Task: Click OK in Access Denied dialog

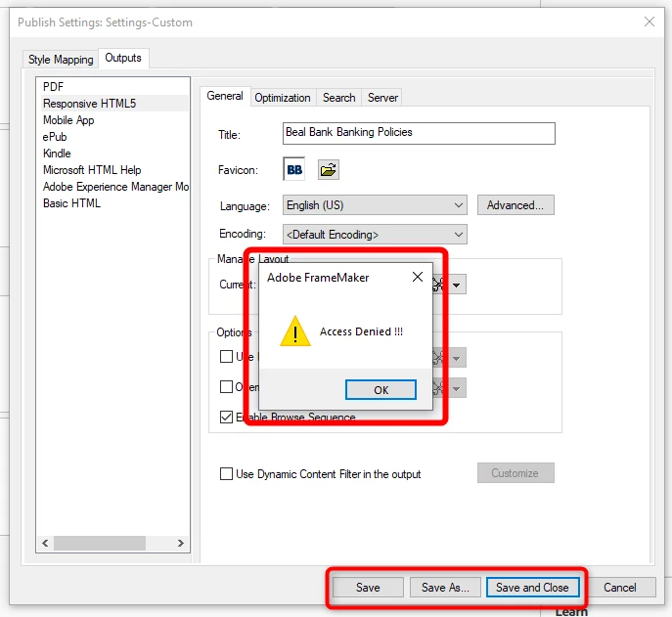Action: click(x=381, y=390)
